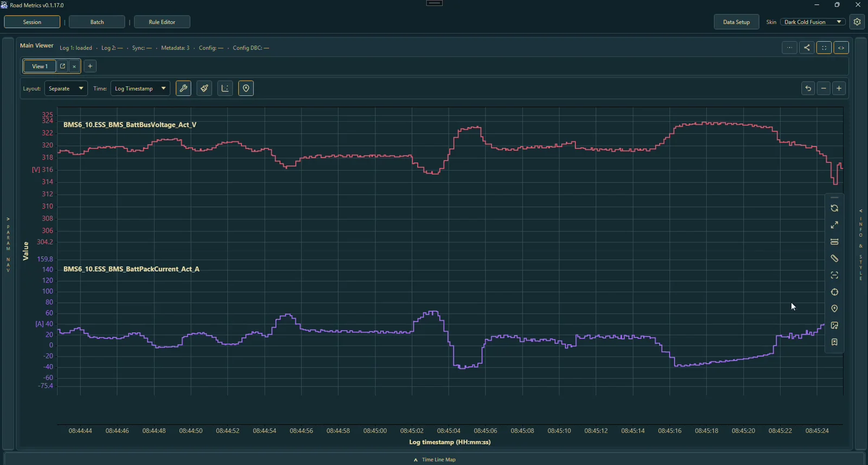Image resolution: width=868 pixels, height=465 pixels.
Task: Click the share icon in Main Viewer header
Action: (x=807, y=48)
